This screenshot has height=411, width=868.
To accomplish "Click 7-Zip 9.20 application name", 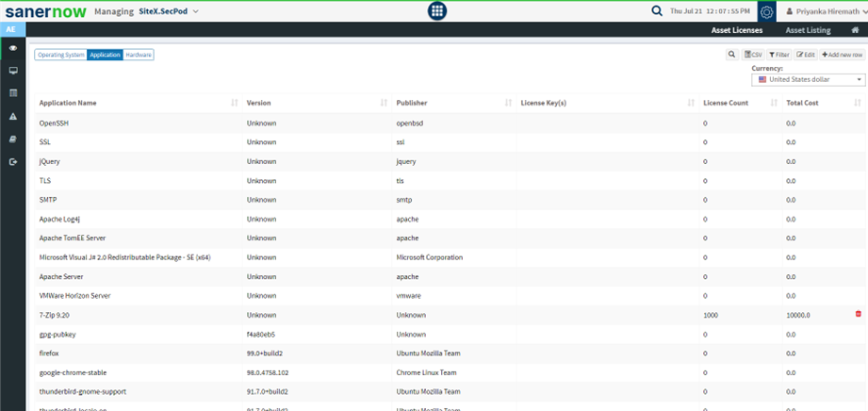I will 55,315.
